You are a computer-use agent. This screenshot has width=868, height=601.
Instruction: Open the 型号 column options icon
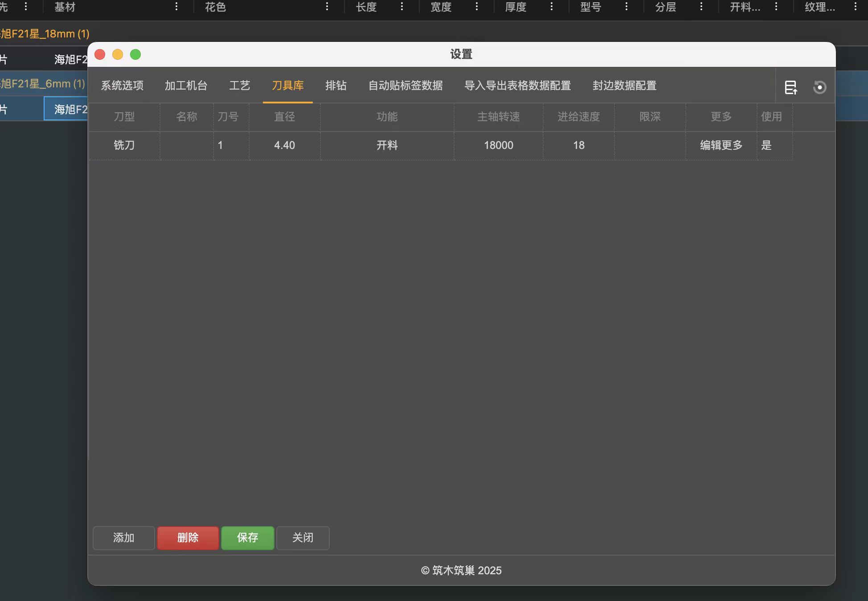(x=626, y=7)
